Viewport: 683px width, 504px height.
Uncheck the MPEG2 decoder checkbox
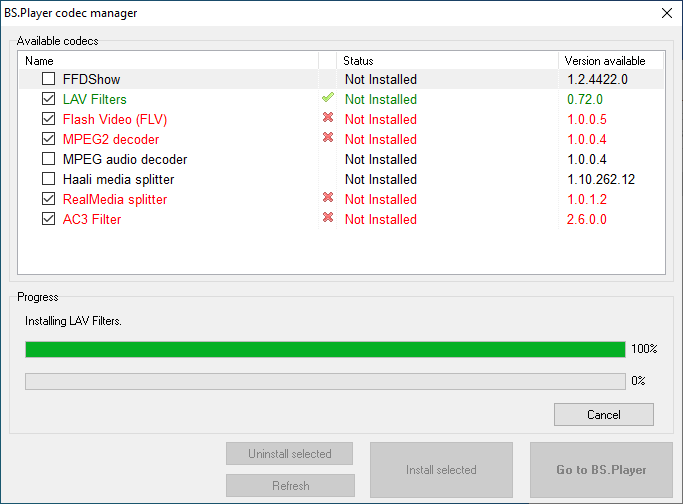(x=48, y=139)
